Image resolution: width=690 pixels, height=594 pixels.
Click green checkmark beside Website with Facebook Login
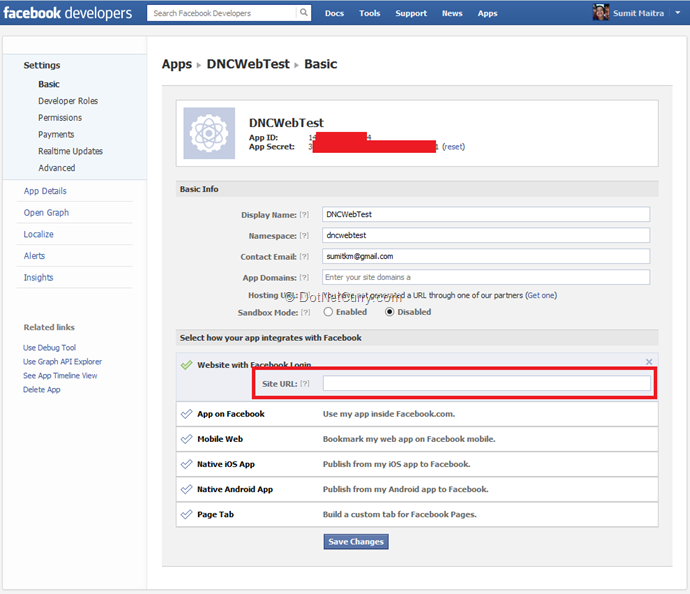(x=187, y=365)
